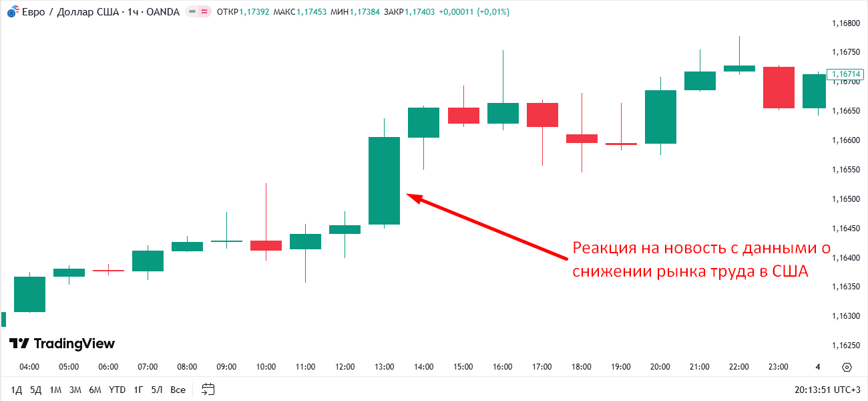Select the YTD time range

click(x=117, y=390)
